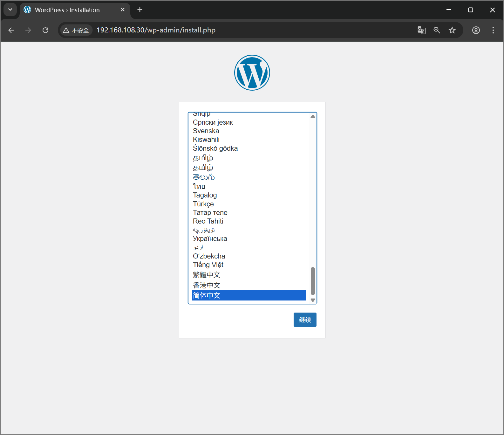The height and width of the screenshot is (435, 504).
Task: Click the language list scroll down arrow
Action: coord(313,300)
